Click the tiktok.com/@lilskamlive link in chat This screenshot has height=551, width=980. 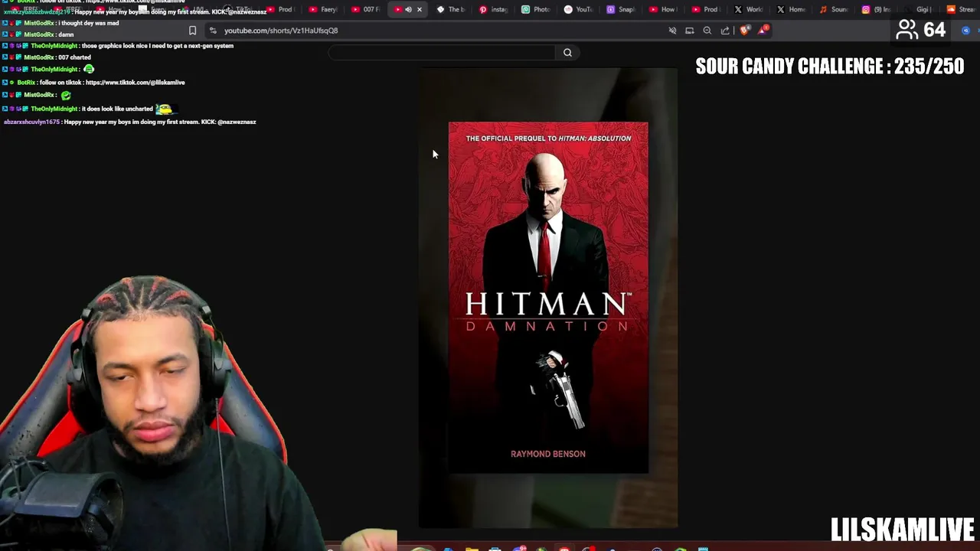[135, 83]
